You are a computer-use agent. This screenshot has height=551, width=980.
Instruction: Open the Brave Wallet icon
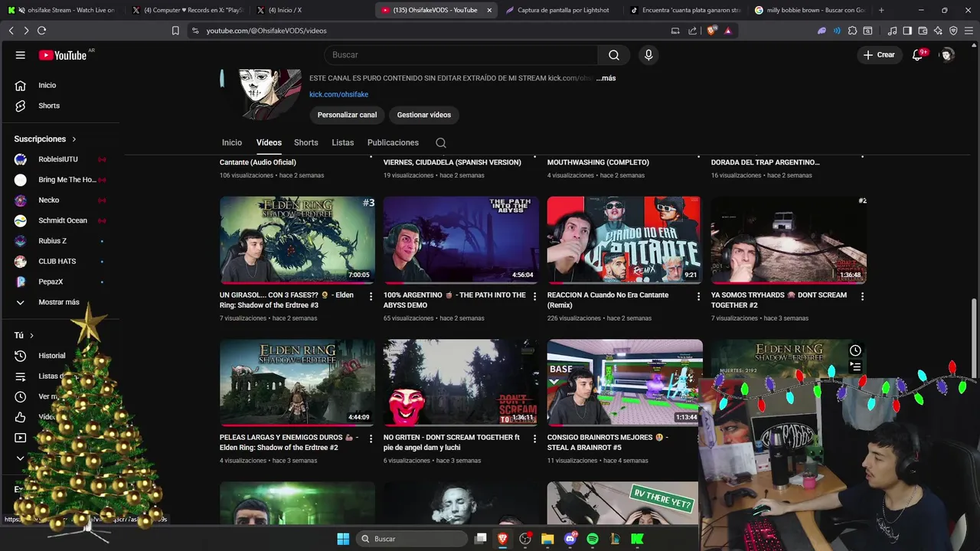(923, 31)
